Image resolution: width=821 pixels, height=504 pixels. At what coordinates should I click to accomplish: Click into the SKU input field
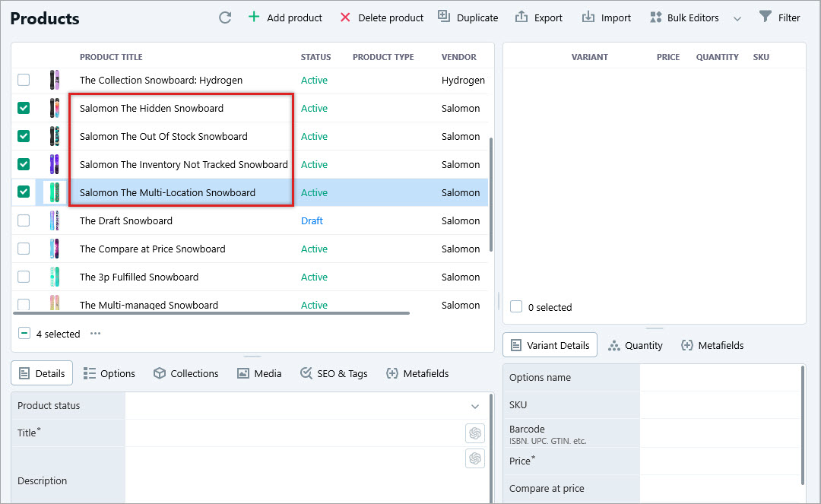click(719, 404)
